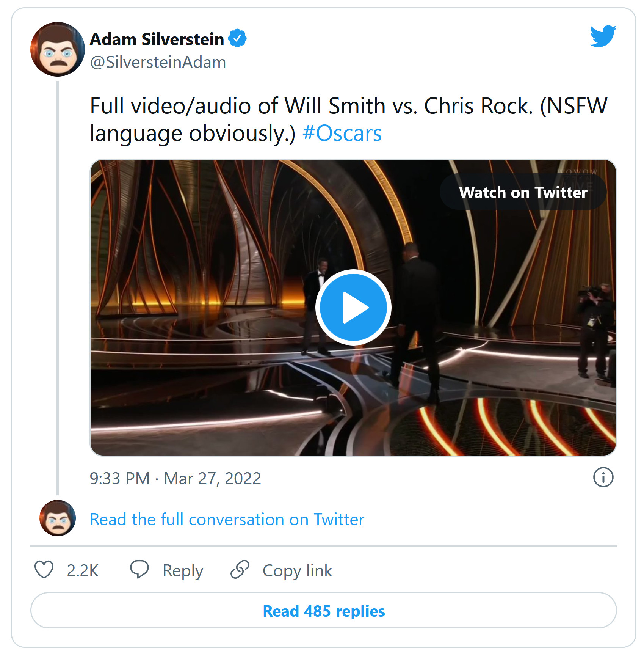Image resolution: width=644 pixels, height=655 pixels.
Task: Click the Twitter bird logo
Action: point(603,36)
